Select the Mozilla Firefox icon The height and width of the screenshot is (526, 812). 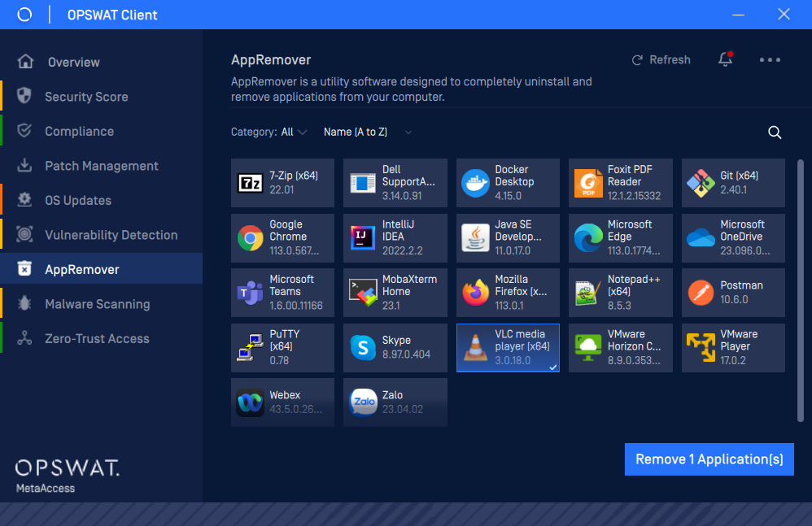pos(475,293)
